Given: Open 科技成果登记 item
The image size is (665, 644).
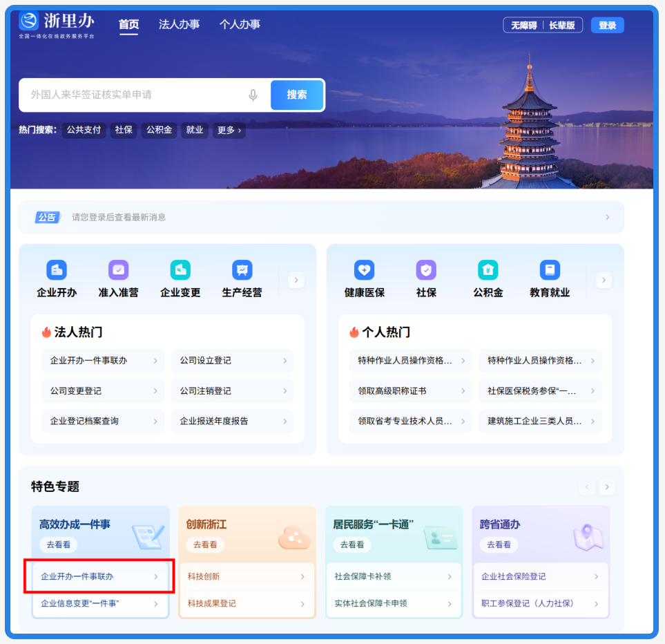Looking at the screenshot, I should [x=247, y=604].
